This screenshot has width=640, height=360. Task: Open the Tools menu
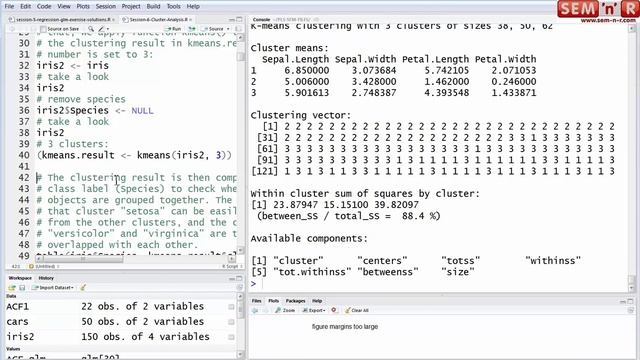pyautogui.click(x=173, y=7)
